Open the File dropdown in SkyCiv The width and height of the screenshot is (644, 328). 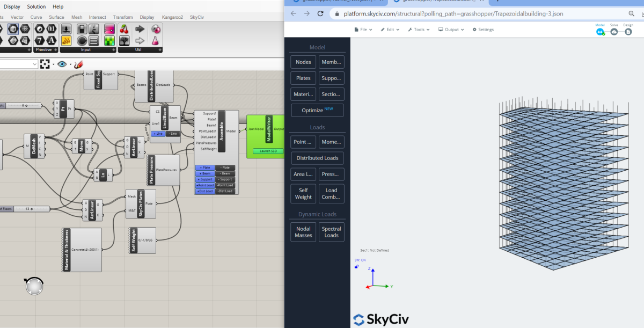pyautogui.click(x=362, y=30)
